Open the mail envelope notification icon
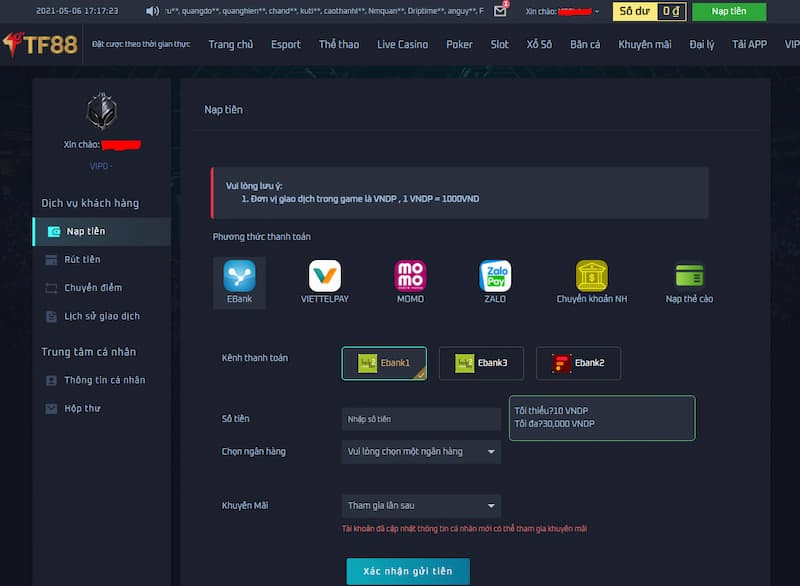This screenshot has width=800, height=586. (x=501, y=12)
